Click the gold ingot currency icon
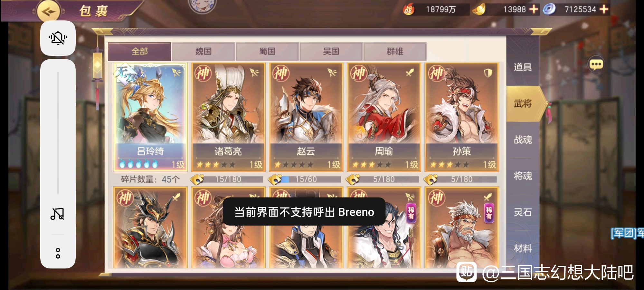The image size is (644, 290). click(x=479, y=9)
